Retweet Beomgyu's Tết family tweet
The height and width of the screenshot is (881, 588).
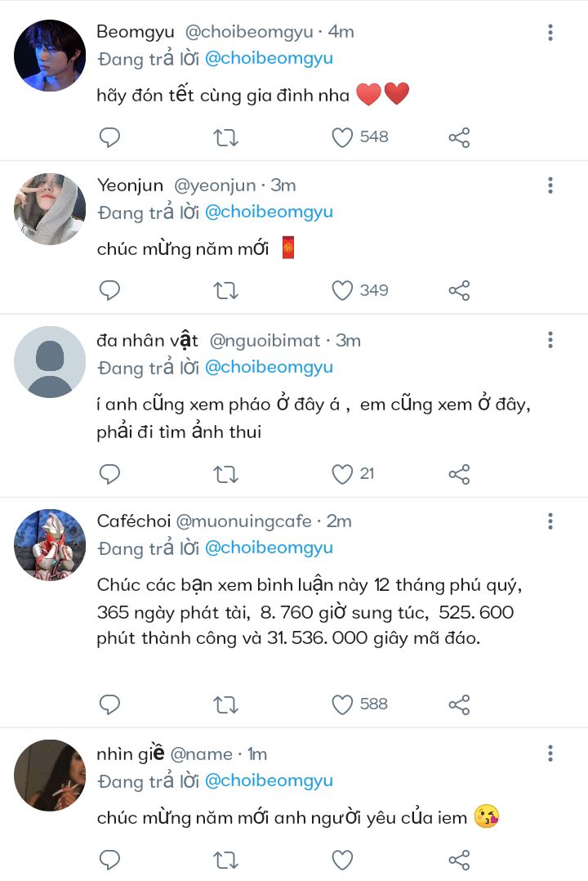(x=225, y=137)
